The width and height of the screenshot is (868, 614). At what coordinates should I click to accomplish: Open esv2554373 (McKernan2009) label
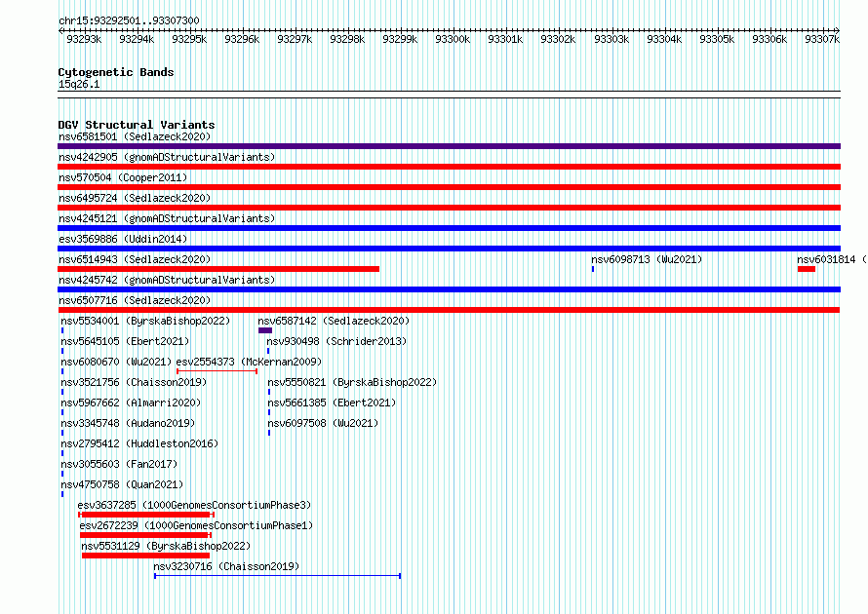(x=249, y=362)
